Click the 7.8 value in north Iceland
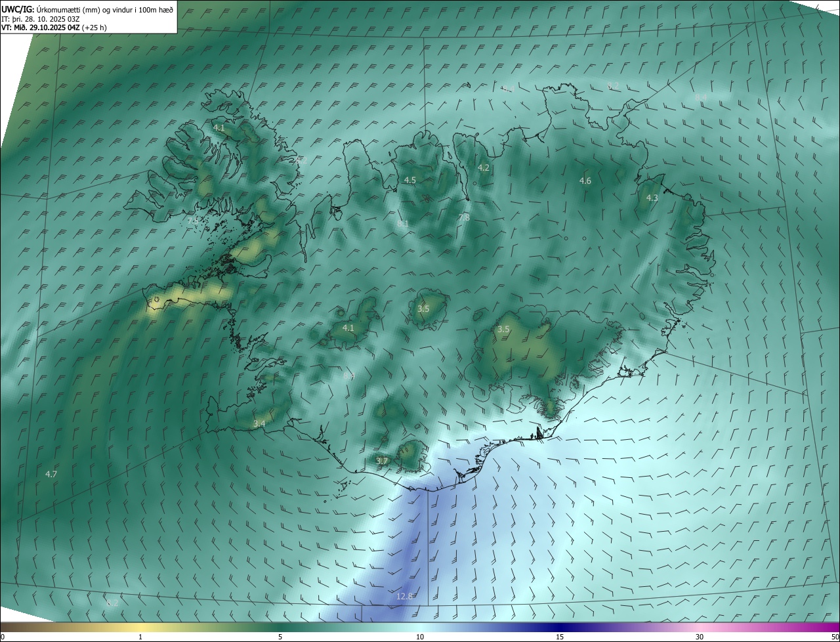The image size is (840, 642). [x=464, y=217]
